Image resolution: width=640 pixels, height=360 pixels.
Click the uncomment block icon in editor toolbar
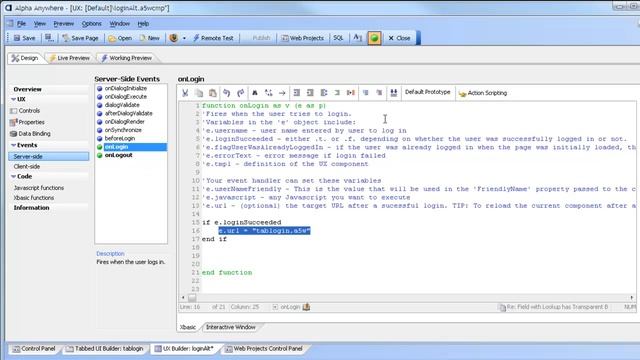tap(379, 93)
